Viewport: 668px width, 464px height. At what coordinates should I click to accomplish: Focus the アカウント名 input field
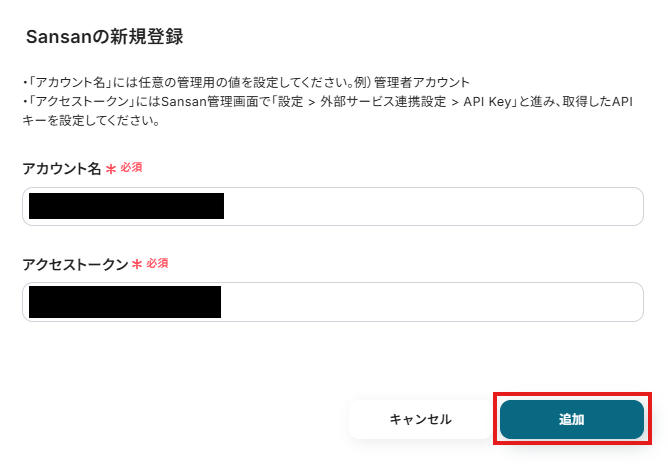pos(333,206)
